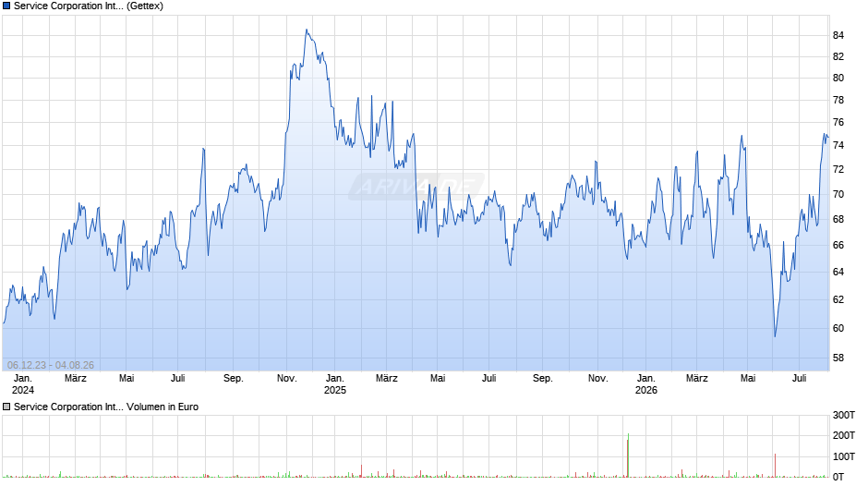Viewport: 868px width, 486px height.
Task: Click the 'März' label after Jan. 2026
Action: (697, 379)
